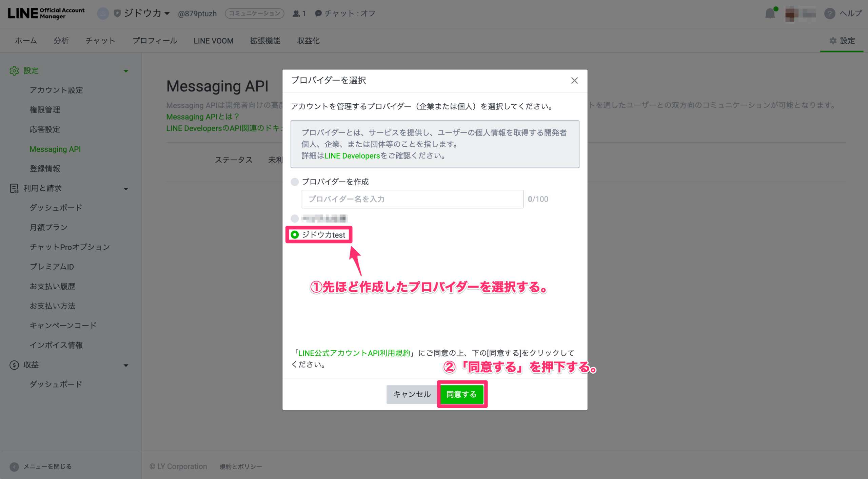Open the LINE Developers link in dialog
Screen dimensions: 868x479
[352, 156]
